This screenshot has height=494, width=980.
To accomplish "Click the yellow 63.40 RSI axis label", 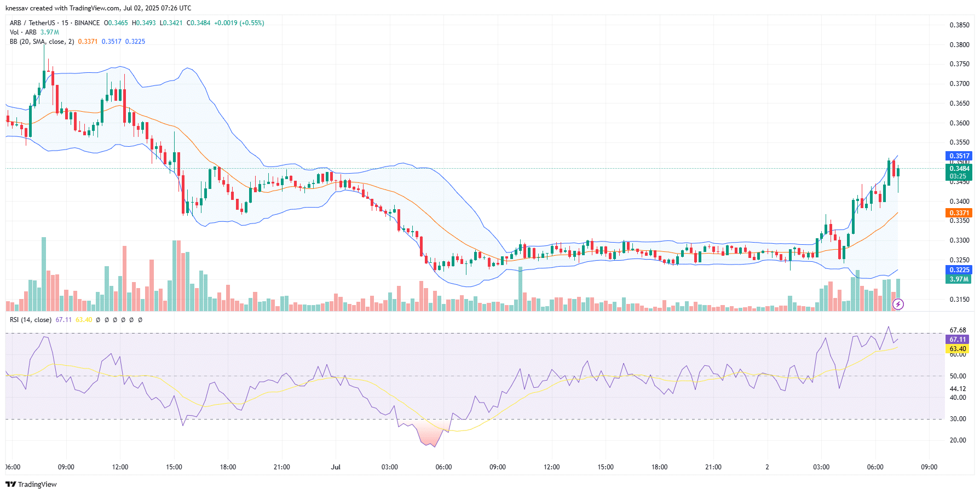I will (x=958, y=349).
